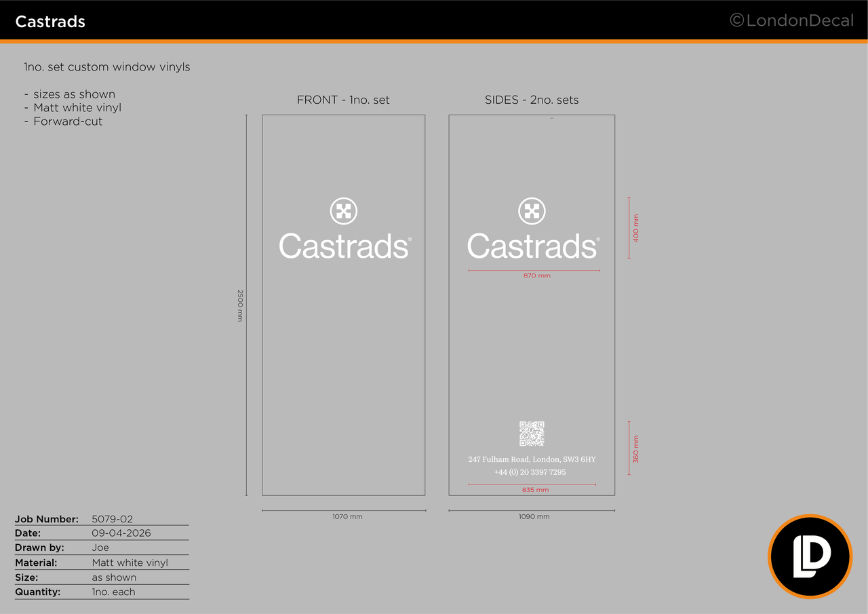Click the Castrads emblem in SIDES panel
868x614 pixels.
(x=532, y=211)
